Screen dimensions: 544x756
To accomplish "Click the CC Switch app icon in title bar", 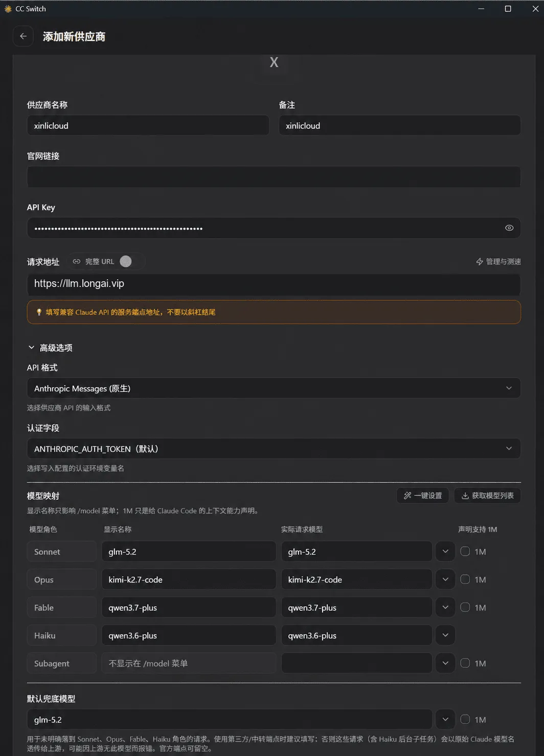I will coord(8,9).
